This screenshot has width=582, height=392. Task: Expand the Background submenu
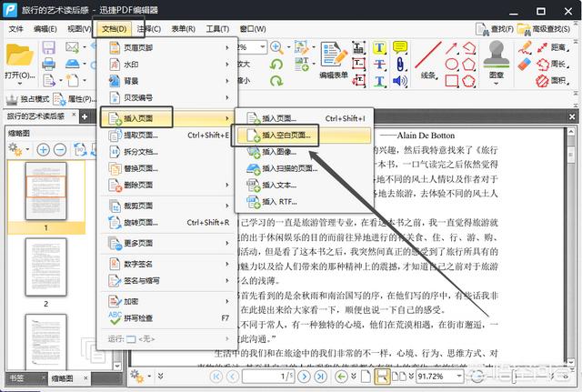(x=167, y=81)
